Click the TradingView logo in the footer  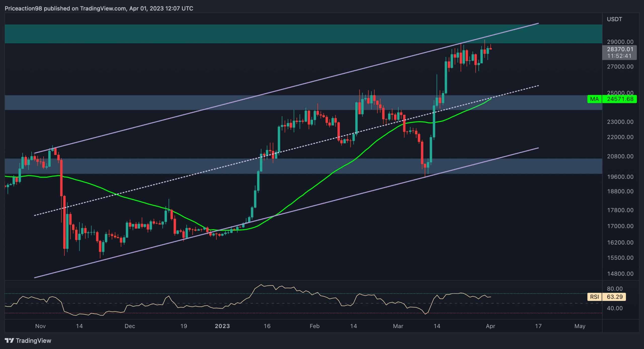28,341
